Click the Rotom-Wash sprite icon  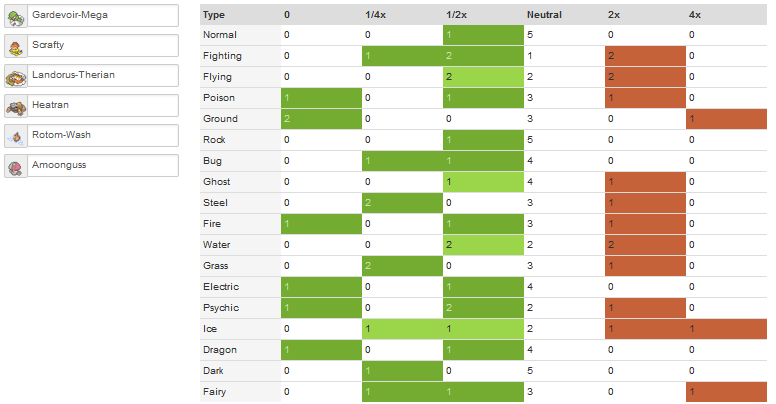[16, 139]
